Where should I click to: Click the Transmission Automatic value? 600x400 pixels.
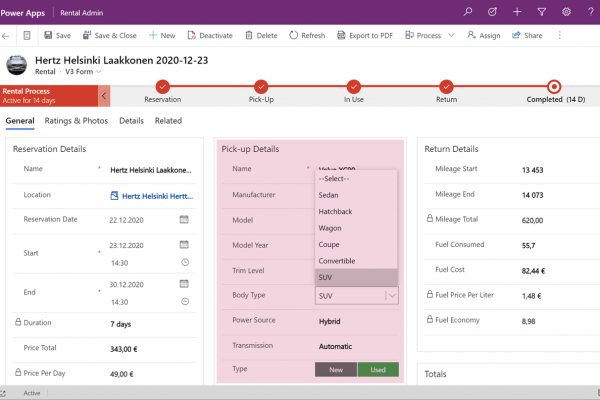click(x=335, y=346)
